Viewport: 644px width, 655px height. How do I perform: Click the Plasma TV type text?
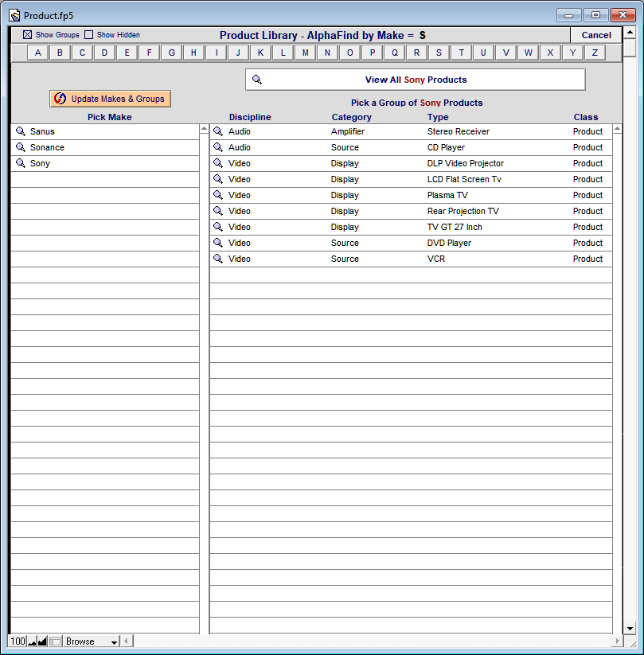tap(447, 195)
